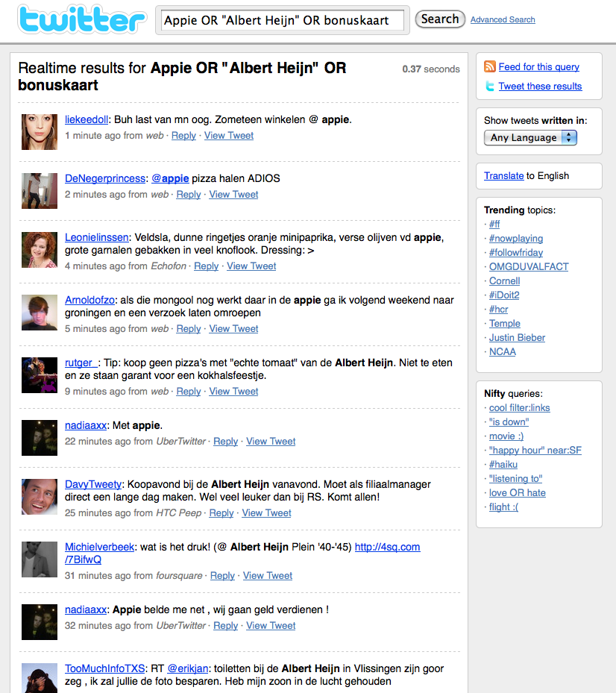Run the "love OR hate" nifty query
This screenshot has width=616, height=693.
(517, 493)
